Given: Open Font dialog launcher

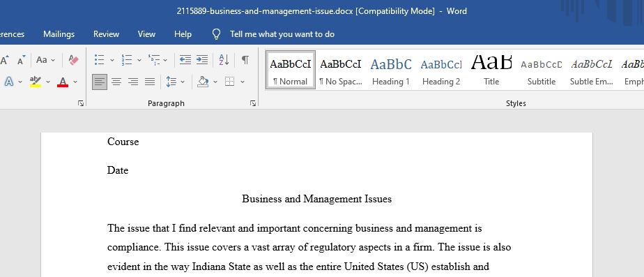Looking at the screenshot, I should click(81, 103).
